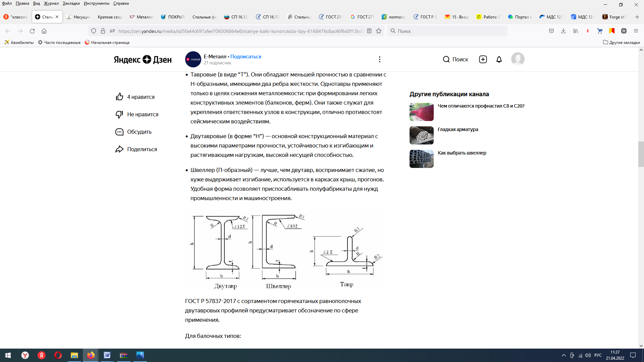Open the notifications bell
The width and height of the screenshot is (644, 362).
click(499, 59)
